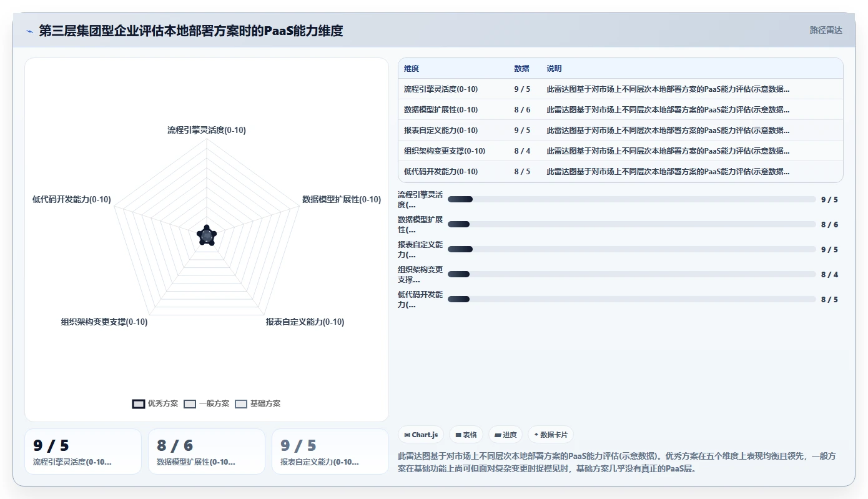Click the 数据 column header
Screen dimensions: 868x499
521,69
